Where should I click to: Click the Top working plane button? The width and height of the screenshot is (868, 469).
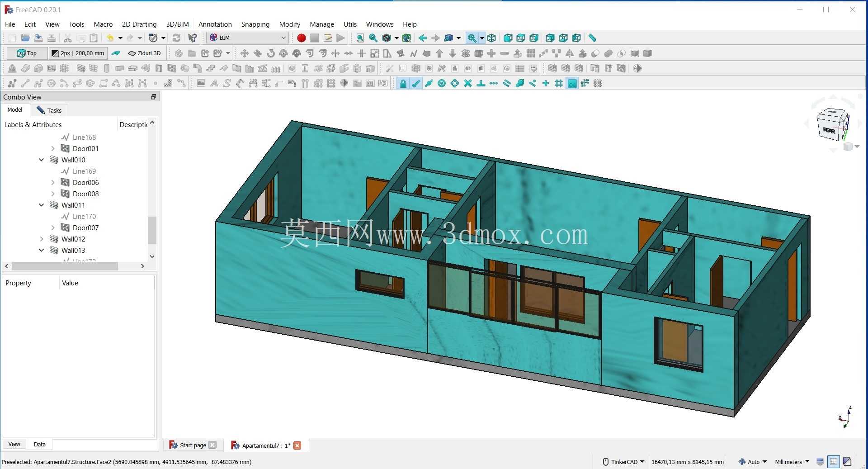point(27,53)
